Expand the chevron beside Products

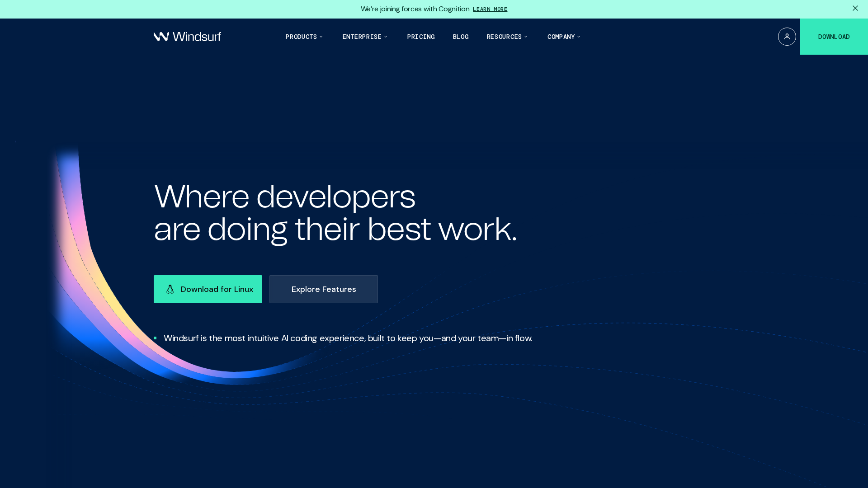pos(321,37)
